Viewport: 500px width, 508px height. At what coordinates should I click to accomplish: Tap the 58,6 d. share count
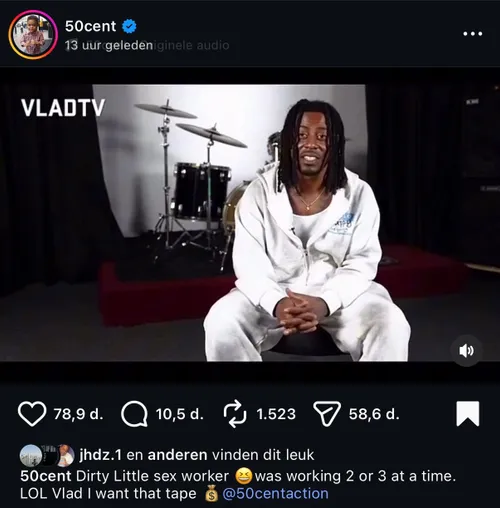tap(374, 414)
